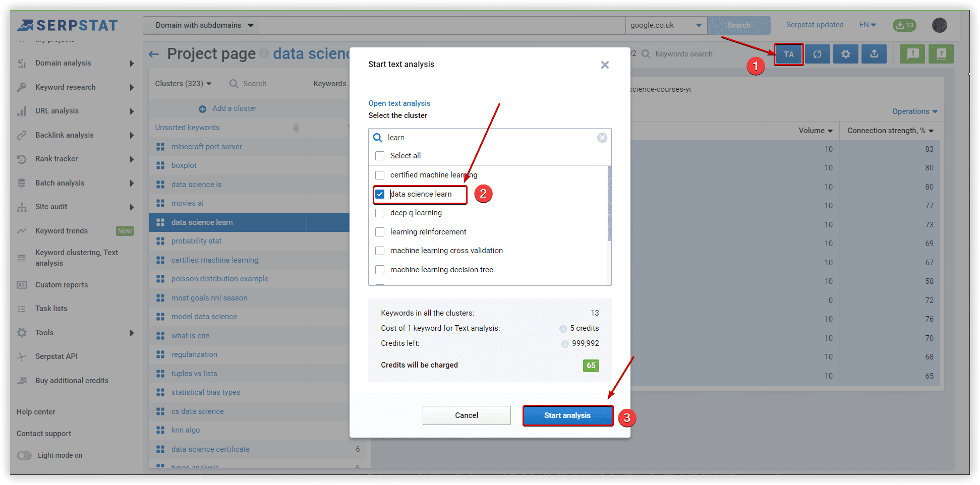Toggle the Light mode switch
Viewport: 980px width, 485px height.
point(24,455)
